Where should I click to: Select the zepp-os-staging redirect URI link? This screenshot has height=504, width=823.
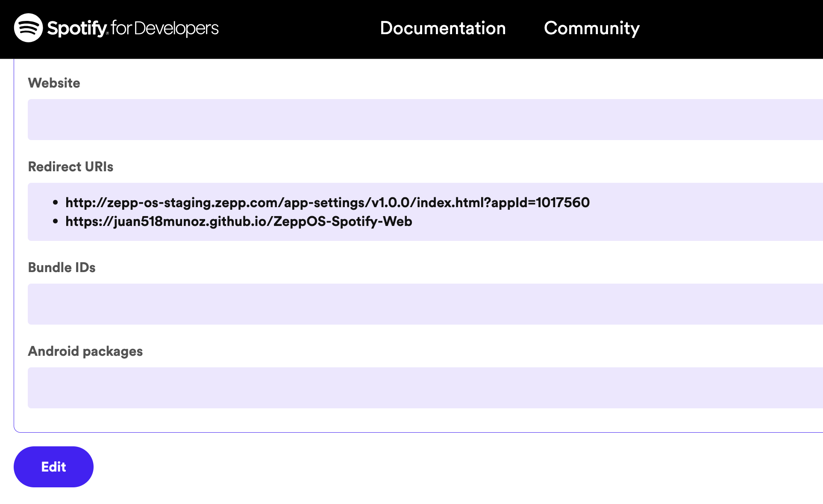click(327, 202)
